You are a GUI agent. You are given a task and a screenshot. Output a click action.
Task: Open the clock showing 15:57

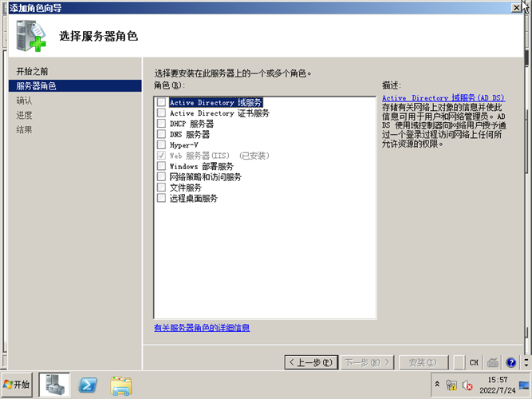[498, 385]
